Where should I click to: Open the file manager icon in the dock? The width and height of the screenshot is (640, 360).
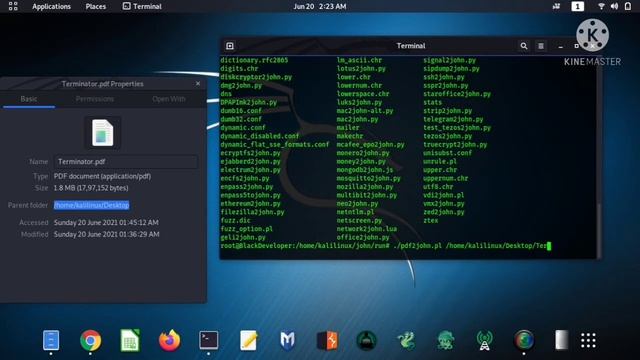51,340
